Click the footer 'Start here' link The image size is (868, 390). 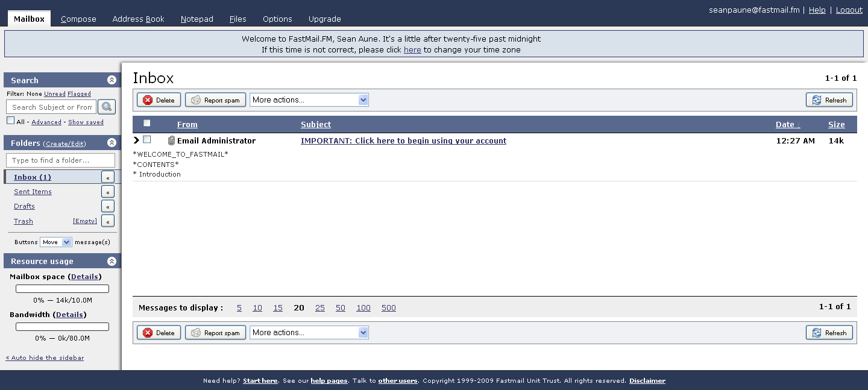point(260,381)
